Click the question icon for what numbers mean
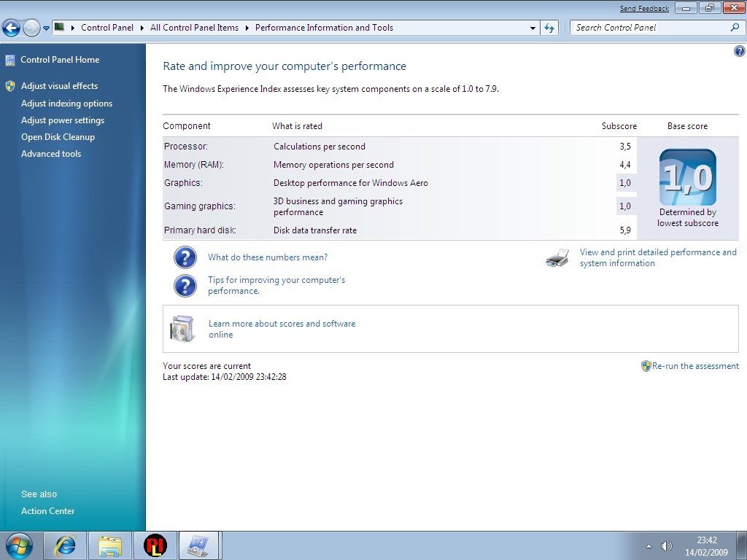Image resolution: width=747 pixels, height=560 pixels. point(185,257)
